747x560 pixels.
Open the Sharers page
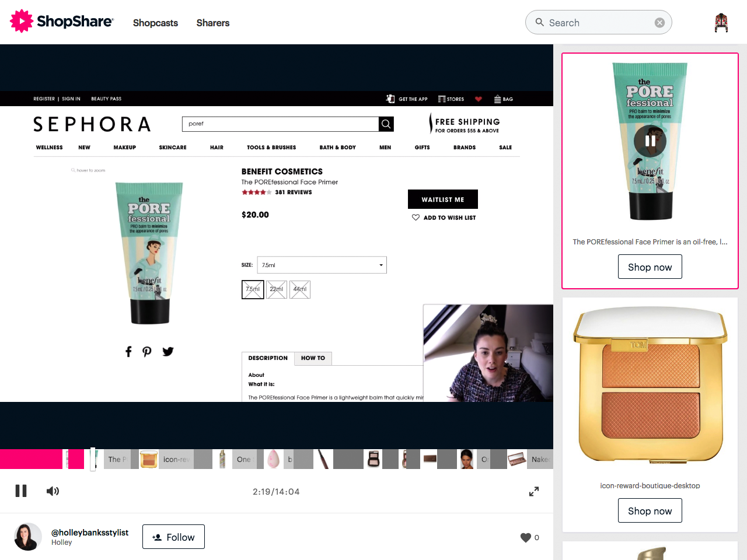coord(213,23)
